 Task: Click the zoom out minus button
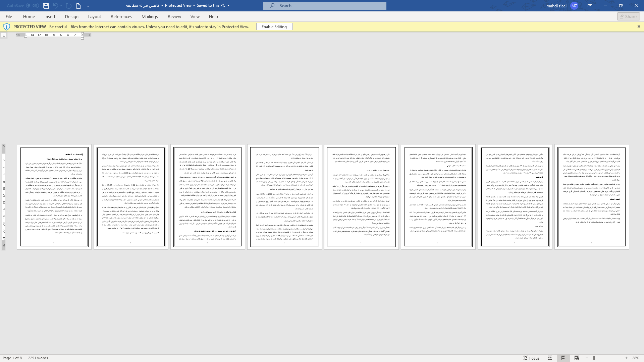click(x=587, y=358)
